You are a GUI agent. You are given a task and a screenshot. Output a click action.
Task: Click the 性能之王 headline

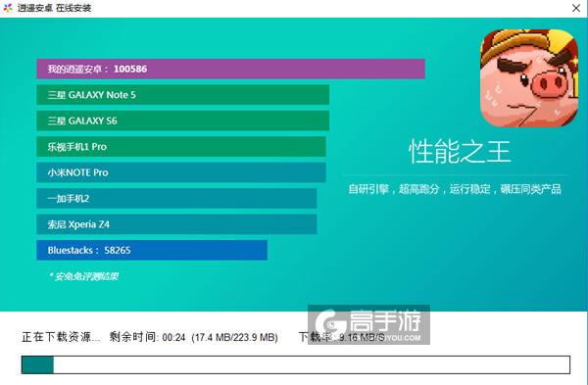click(460, 152)
